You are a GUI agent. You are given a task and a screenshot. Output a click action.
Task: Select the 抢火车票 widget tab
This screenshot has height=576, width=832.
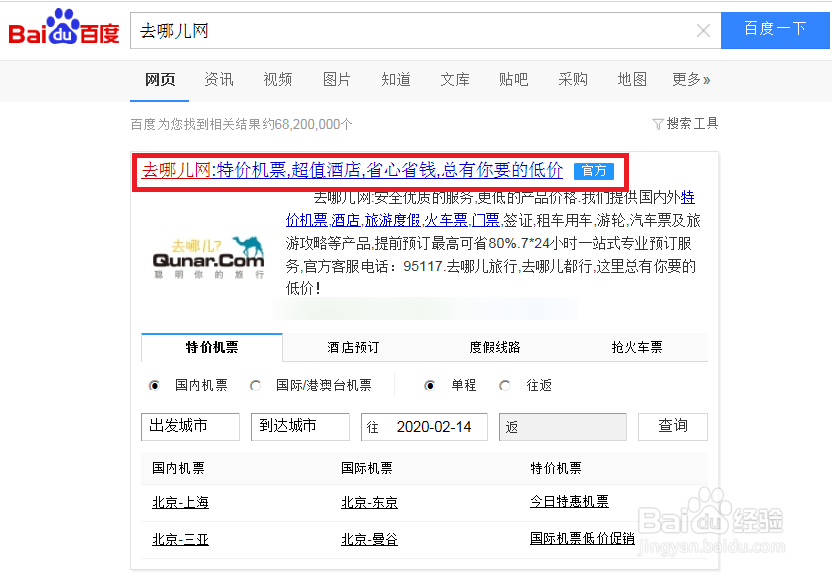coord(637,347)
